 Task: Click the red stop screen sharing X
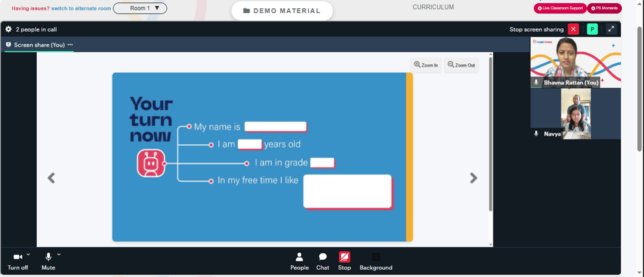(573, 29)
